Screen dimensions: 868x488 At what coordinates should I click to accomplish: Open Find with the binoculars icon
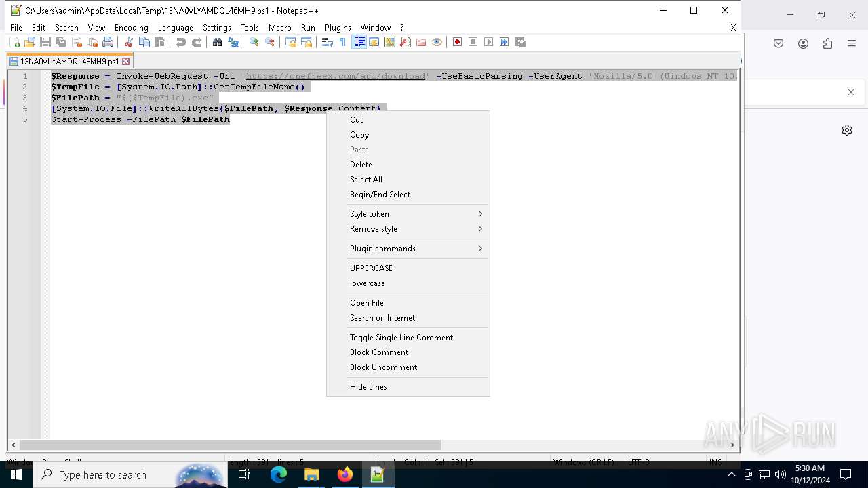tap(217, 42)
